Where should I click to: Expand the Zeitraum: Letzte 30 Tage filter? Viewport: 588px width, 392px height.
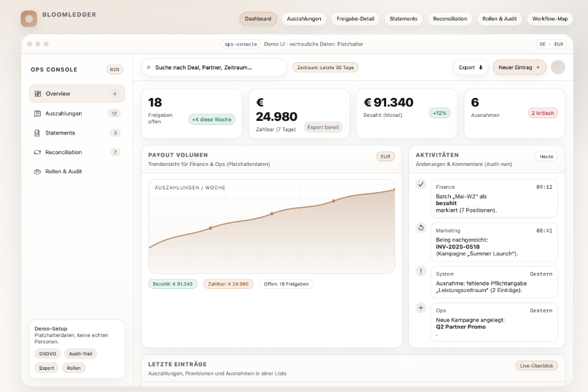(325, 67)
